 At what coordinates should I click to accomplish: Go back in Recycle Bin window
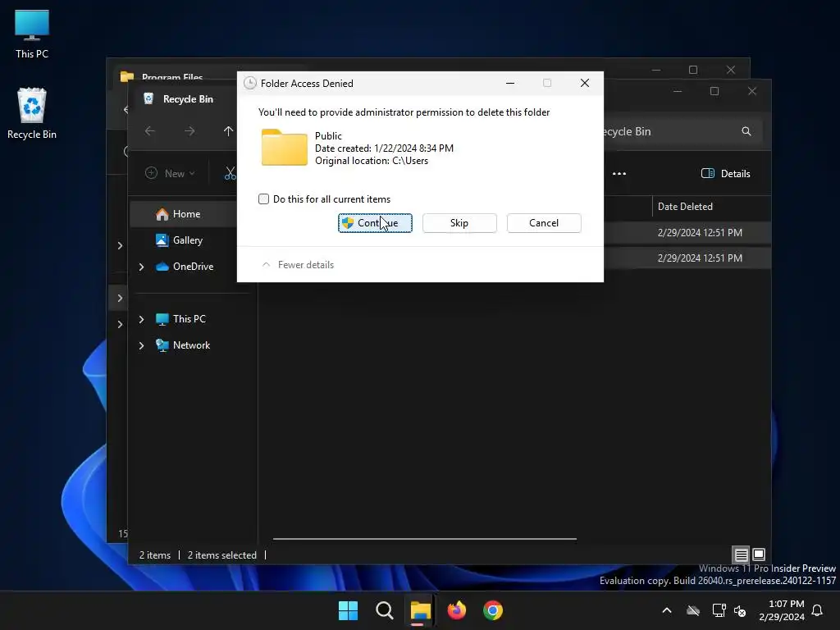pyautogui.click(x=150, y=131)
